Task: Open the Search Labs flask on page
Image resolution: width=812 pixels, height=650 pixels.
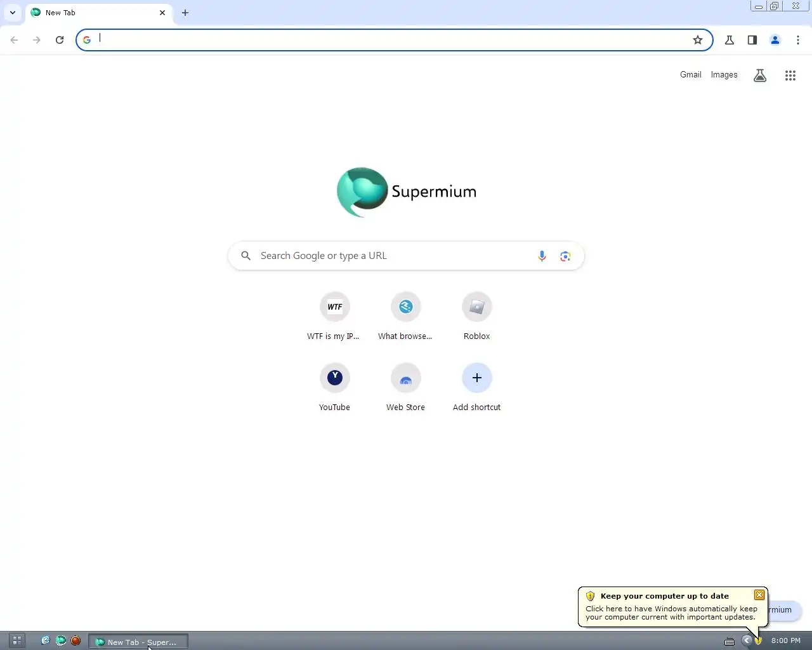Action: [x=760, y=76]
